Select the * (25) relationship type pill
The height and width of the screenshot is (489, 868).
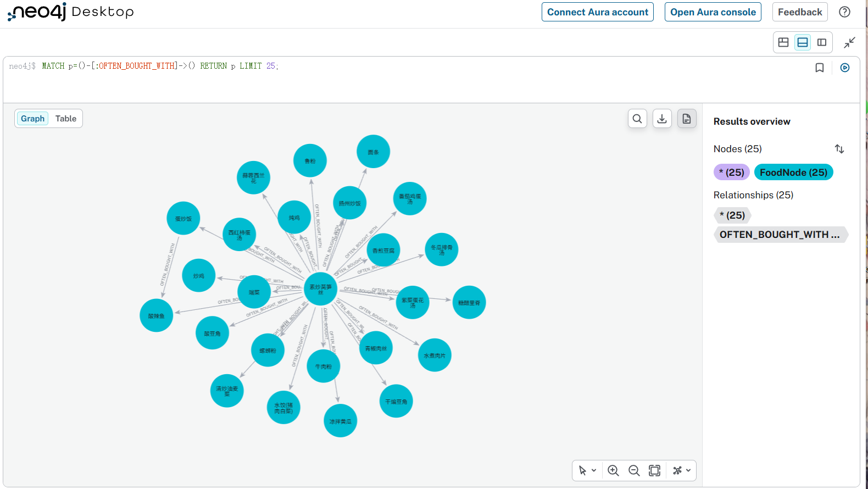point(732,215)
